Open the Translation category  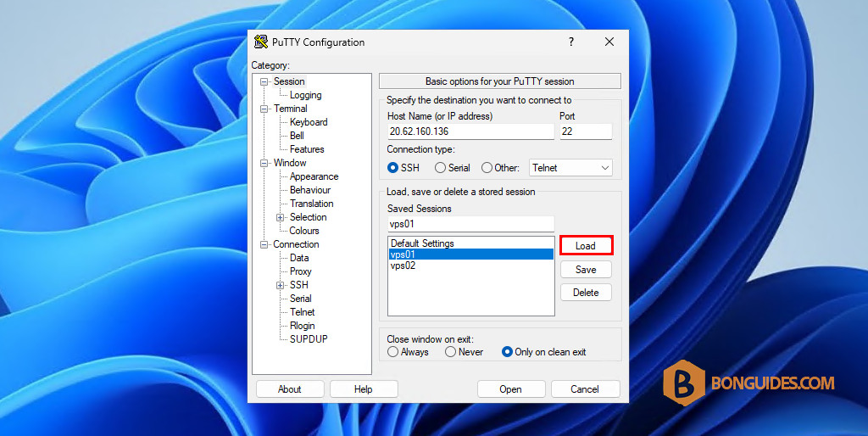(x=312, y=204)
